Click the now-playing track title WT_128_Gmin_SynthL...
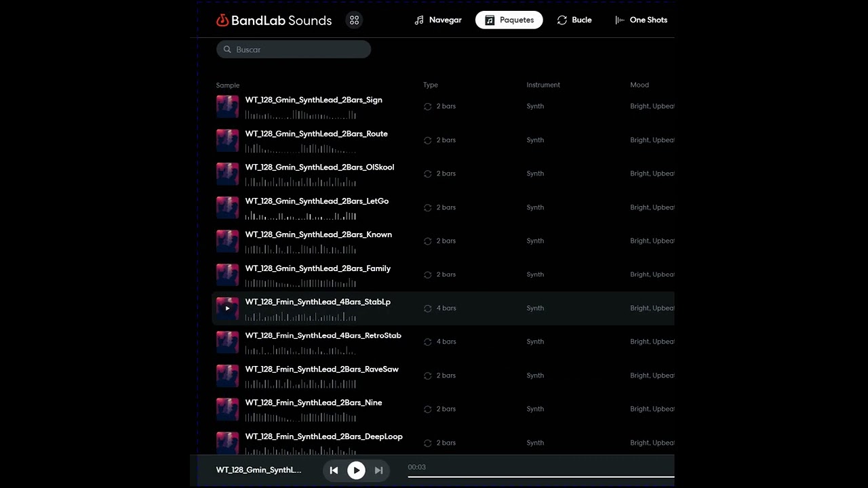The height and width of the screenshot is (488, 868). (259, 470)
